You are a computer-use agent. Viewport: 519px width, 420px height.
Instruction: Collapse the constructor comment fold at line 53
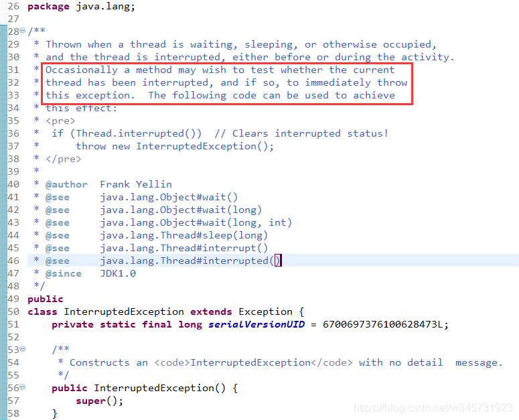pos(23,348)
